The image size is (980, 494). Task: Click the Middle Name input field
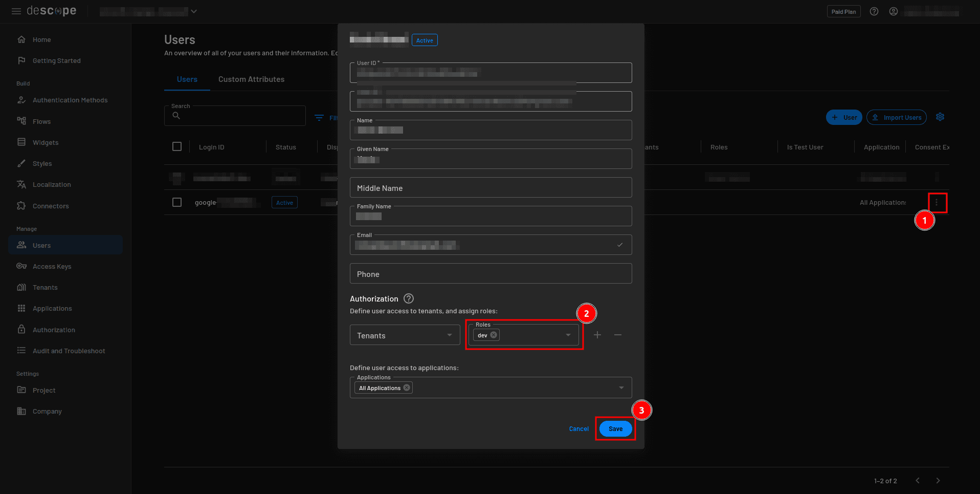pos(491,188)
